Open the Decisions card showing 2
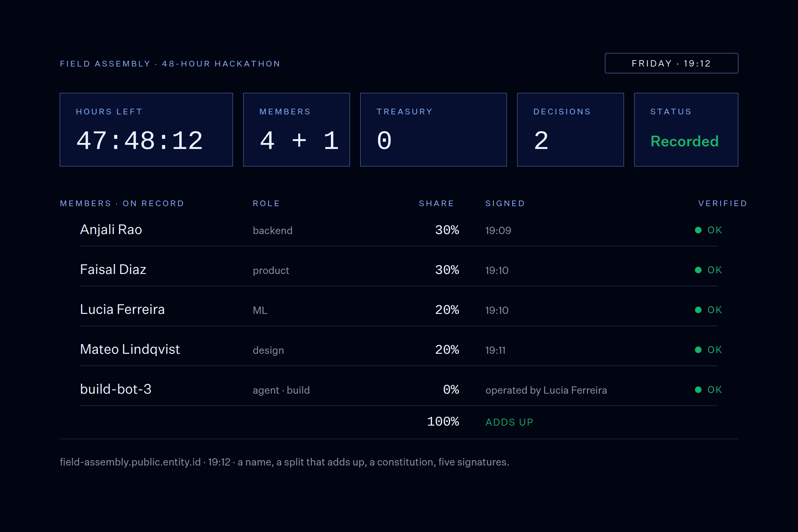Viewport: 798px width, 532px height. (570, 130)
